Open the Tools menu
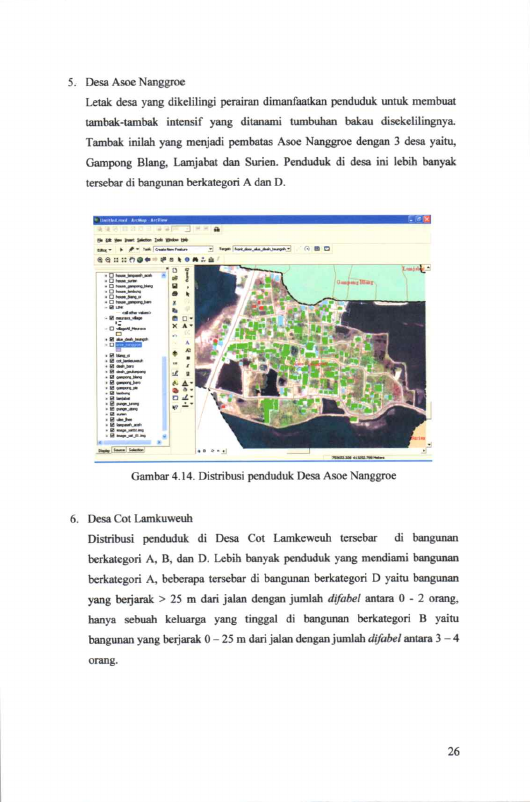The height and width of the screenshot is (802, 530). [x=159, y=240]
